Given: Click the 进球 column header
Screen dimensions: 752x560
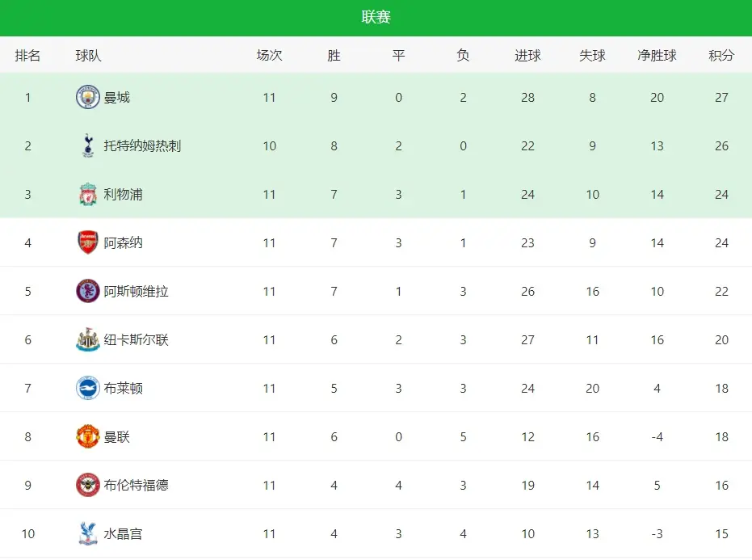Looking at the screenshot, I should pyautogui.click(x=527, y=56).
